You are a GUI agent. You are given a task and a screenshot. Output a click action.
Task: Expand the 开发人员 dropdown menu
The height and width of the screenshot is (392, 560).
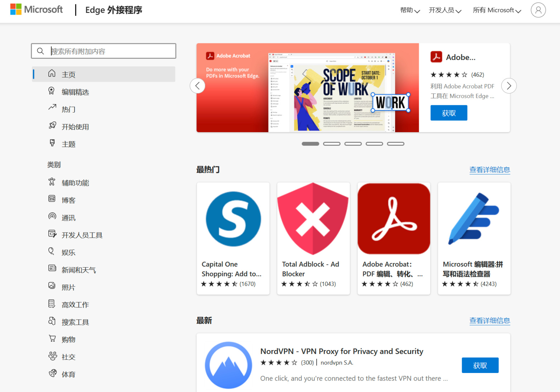tap(445, 10)
